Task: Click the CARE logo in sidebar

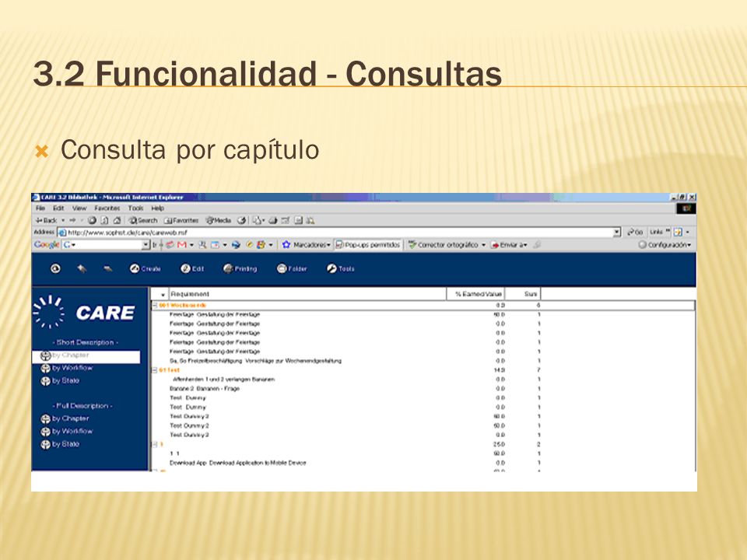Action: (84, 313)
